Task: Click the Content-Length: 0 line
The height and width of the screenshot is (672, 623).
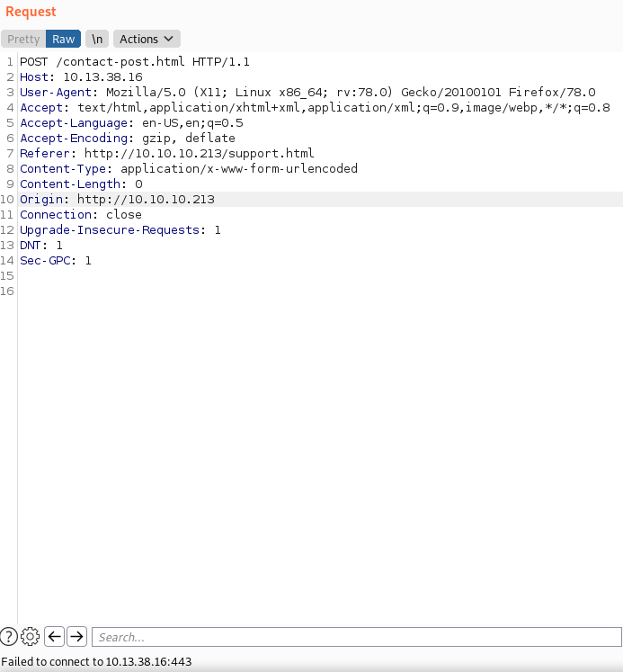Action: point(81,184)
